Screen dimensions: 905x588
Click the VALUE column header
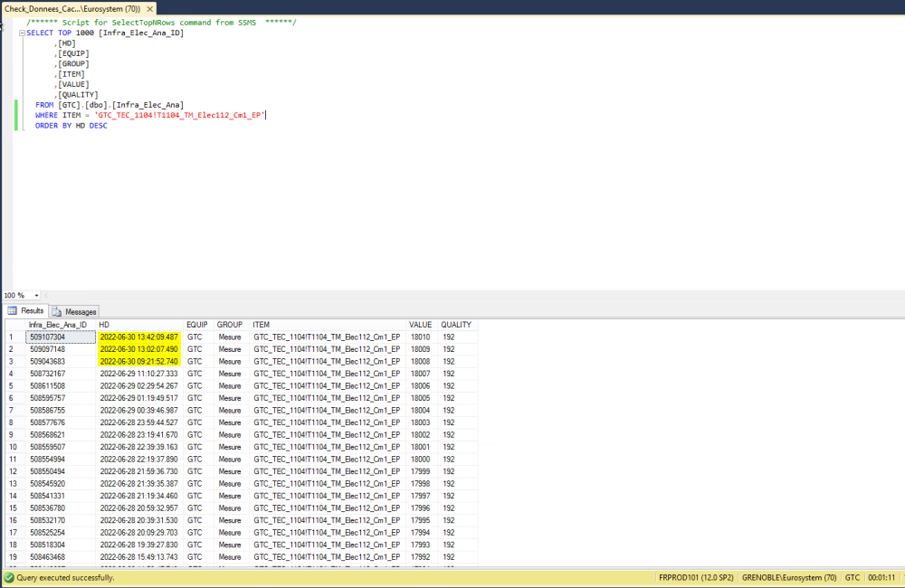coord(420,325)
